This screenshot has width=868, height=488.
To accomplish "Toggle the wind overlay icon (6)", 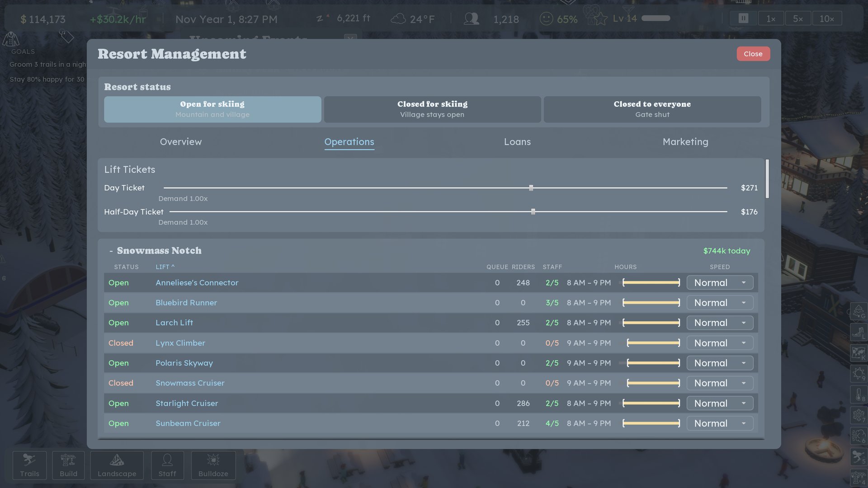I will (858, 436).
